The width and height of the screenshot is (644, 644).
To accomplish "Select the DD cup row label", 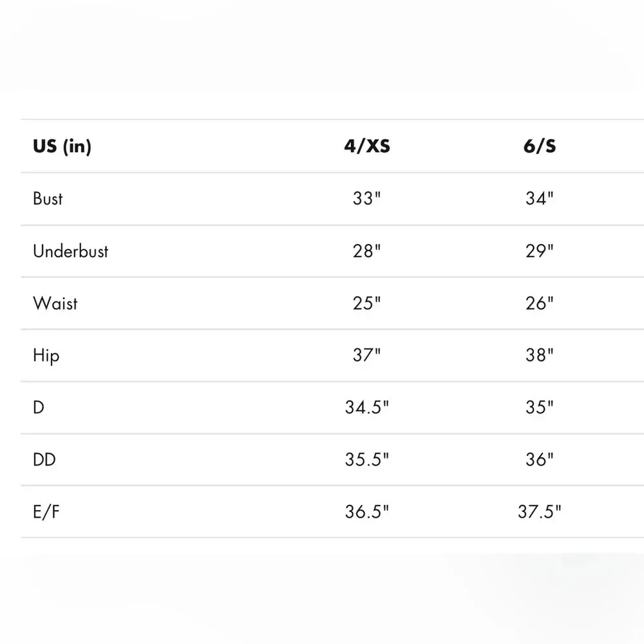I will point(44,459).
